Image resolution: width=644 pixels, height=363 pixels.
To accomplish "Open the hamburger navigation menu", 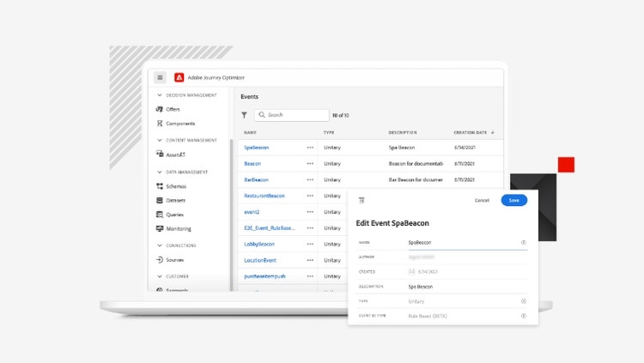I will (160, 77).
